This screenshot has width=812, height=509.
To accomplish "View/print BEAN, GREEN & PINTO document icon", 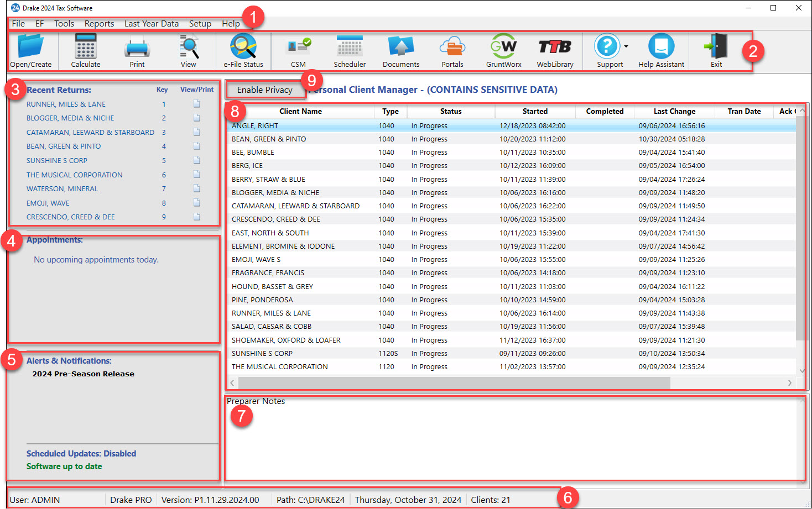I will coord(197,146).
